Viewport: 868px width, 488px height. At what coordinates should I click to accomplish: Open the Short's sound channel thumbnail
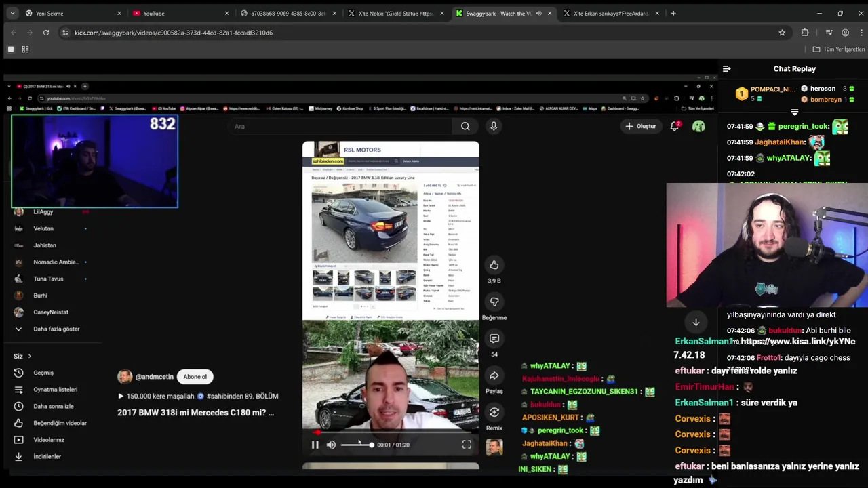pyautogui.click(x=494, y=447)
